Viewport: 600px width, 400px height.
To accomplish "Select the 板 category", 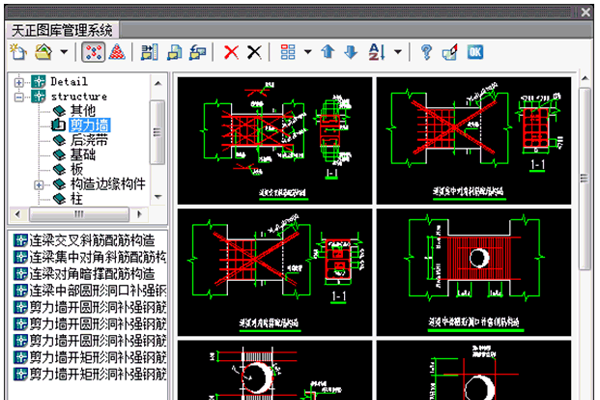I will (x=77, y=169).
